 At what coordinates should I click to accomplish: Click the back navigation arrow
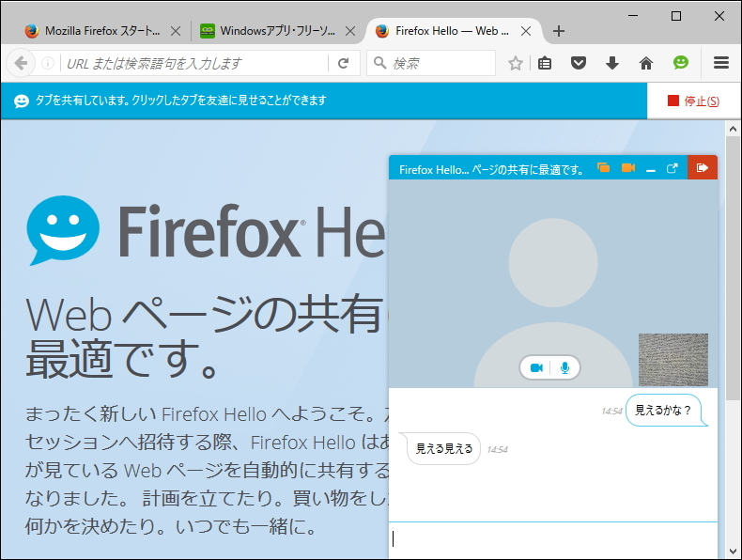[21, 63]
